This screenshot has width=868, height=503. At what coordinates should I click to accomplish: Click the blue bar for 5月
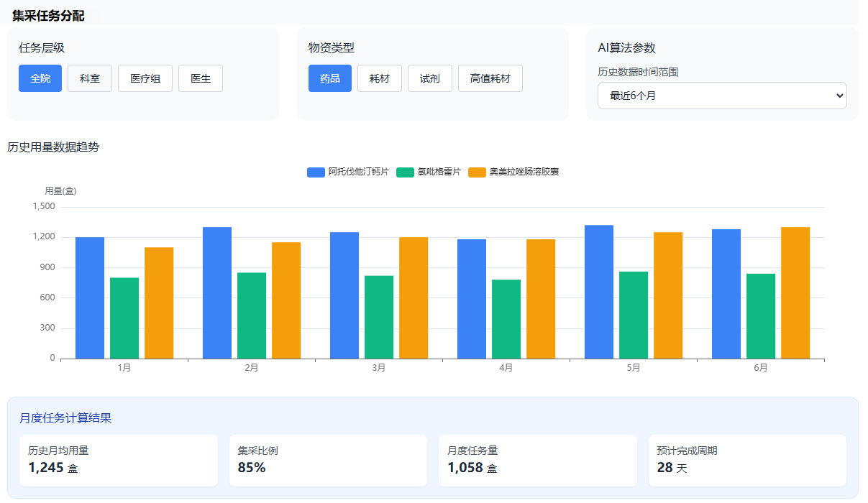599,292
